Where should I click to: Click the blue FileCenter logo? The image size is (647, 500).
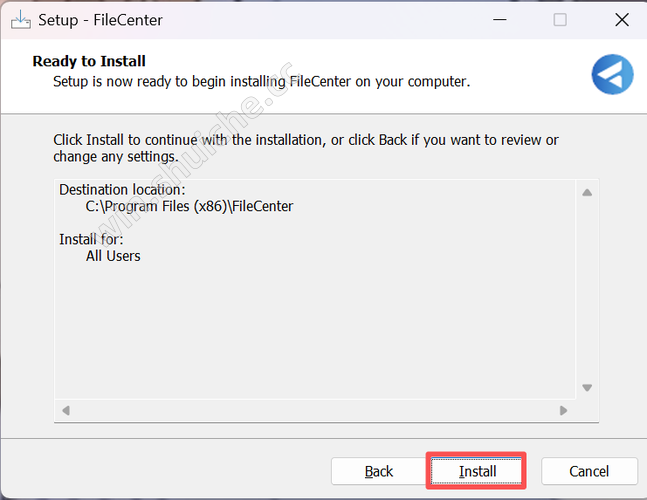(x=612, y=75)
